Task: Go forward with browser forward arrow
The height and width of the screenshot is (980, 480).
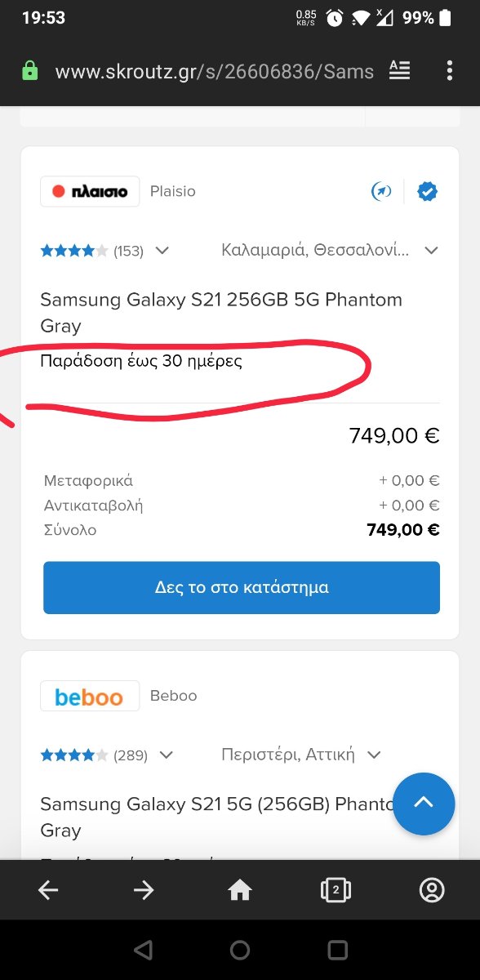Action: tap(144, 890)
